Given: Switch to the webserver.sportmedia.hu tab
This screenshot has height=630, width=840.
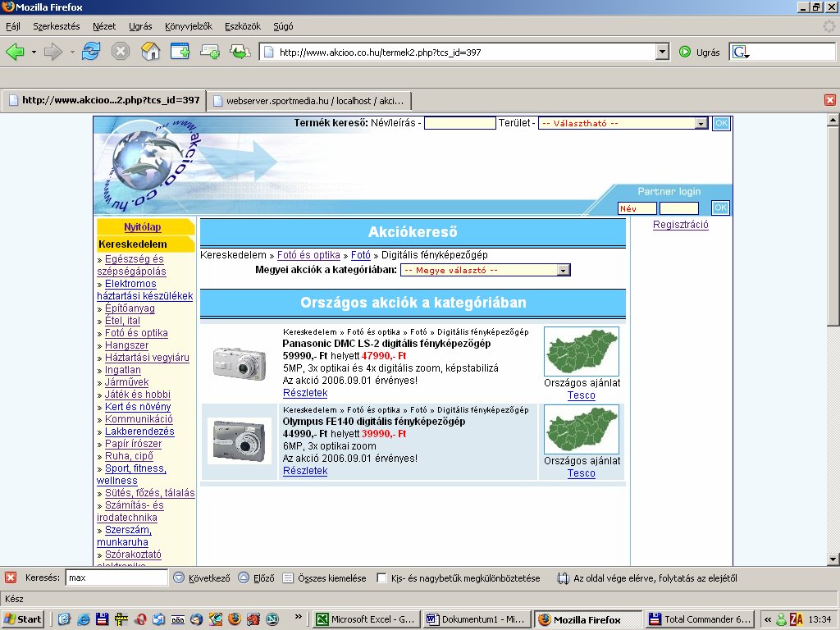Looking at the screenshot, I should (x=309, y=101).
